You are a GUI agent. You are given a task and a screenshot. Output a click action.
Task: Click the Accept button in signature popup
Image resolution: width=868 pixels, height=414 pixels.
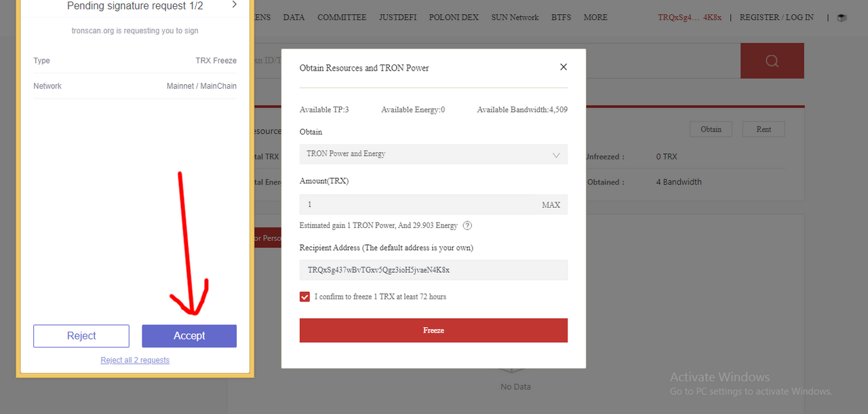tap(189, 336)
